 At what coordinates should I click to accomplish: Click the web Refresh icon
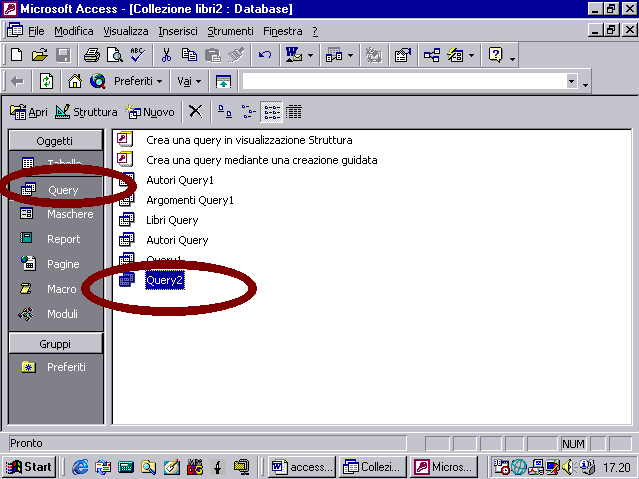[46, 81]
